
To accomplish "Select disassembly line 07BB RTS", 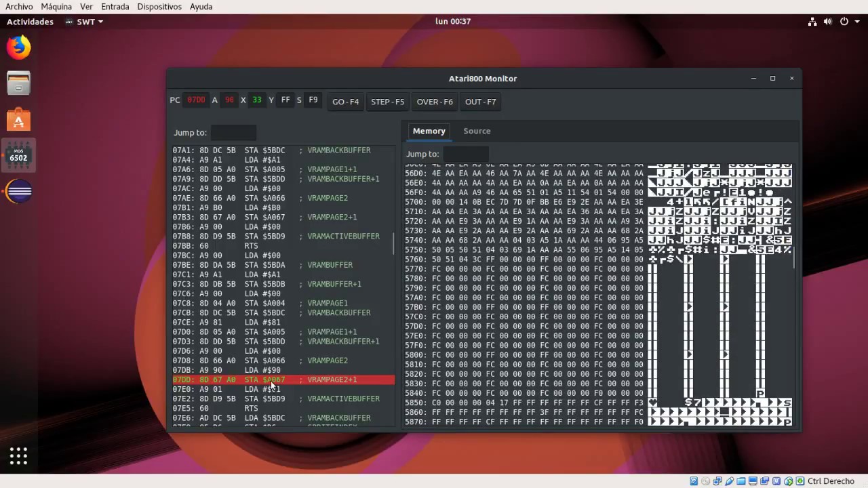I will (x=283, y=246).
